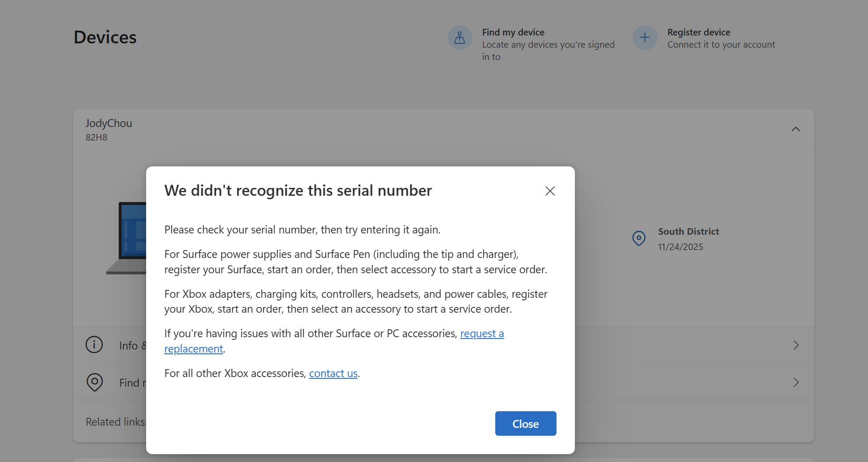Viewport: 868px width, 462px height.
Task: Click the blue Close button
Action: click(525, 423)
